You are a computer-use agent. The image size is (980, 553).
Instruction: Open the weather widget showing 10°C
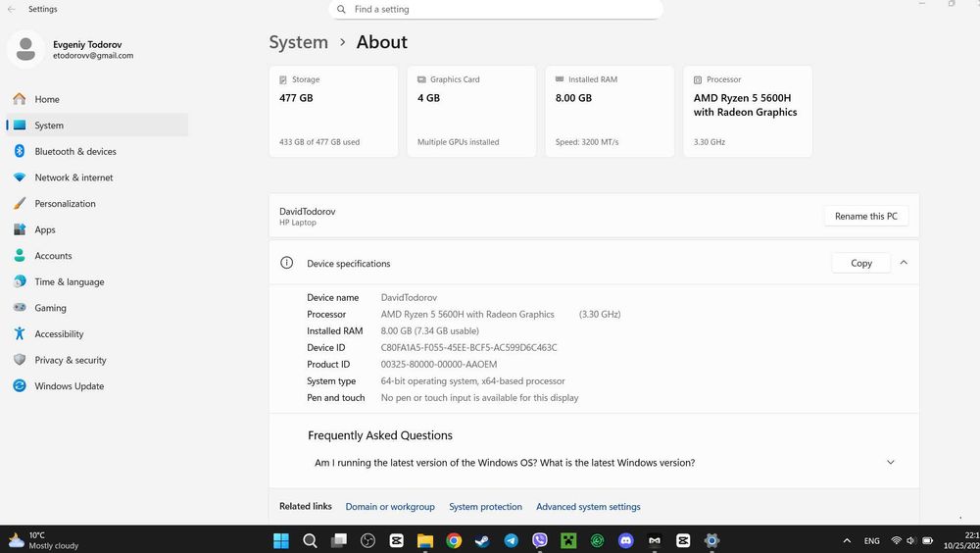[44, 540]
